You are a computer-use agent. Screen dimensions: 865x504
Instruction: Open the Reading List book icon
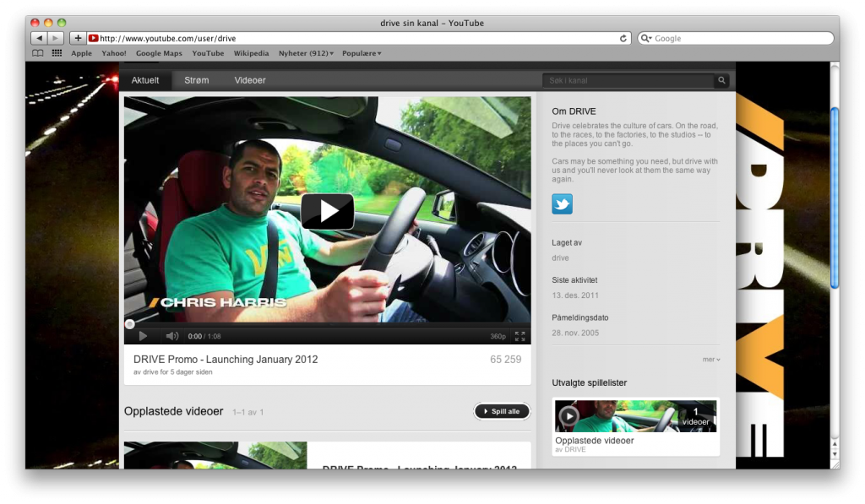coord(37,53)
